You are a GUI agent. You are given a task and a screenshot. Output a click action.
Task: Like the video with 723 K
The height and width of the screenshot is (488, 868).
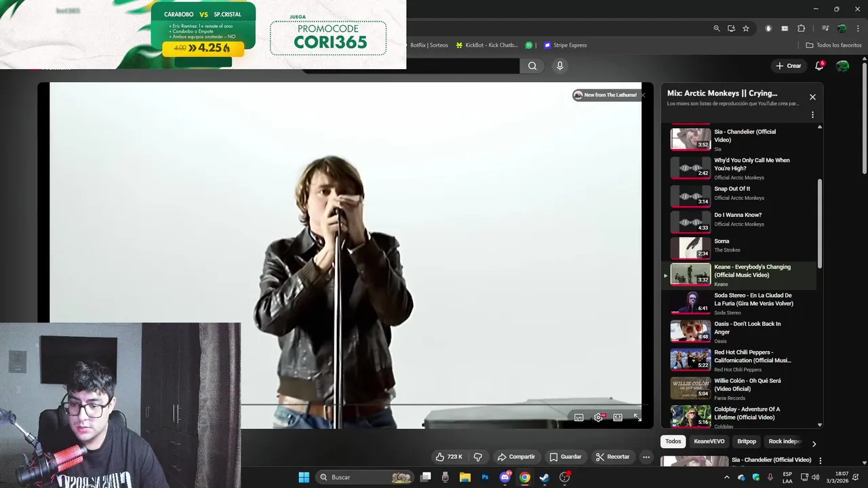coord(448,457)
